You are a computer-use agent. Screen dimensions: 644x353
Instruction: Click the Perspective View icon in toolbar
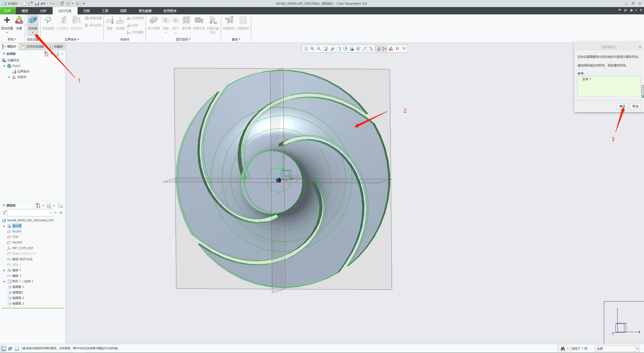click(x=358, y=49)
